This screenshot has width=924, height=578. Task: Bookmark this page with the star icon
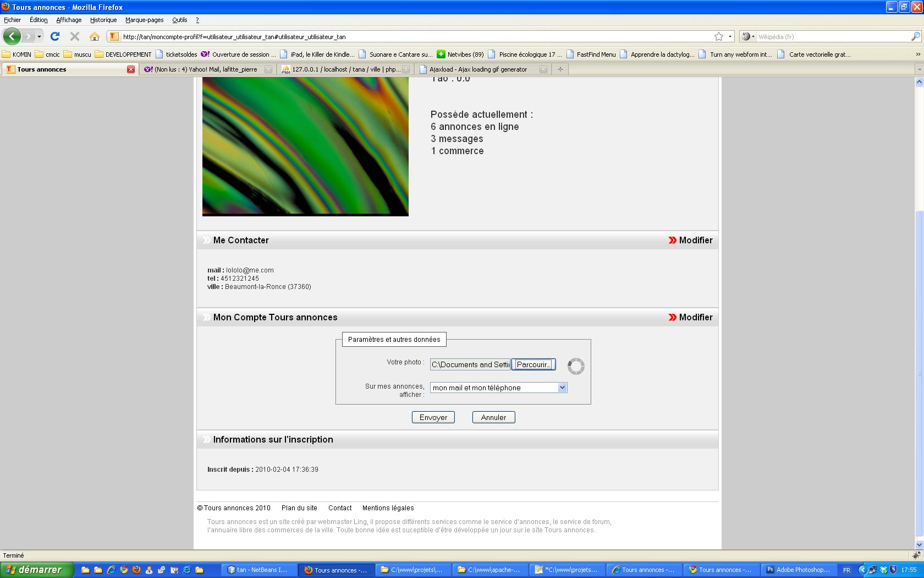[x=718, y=36]
